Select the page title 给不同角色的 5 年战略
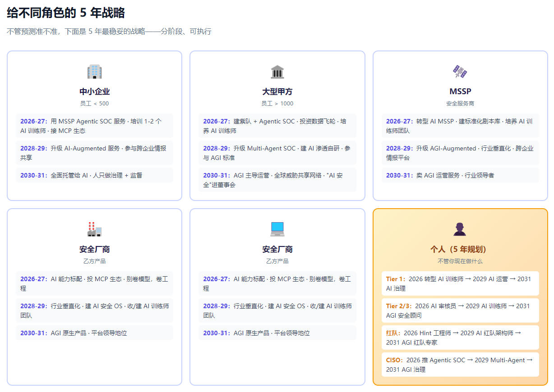Viewport: 554px width, 392px height. tap(66, 13)
